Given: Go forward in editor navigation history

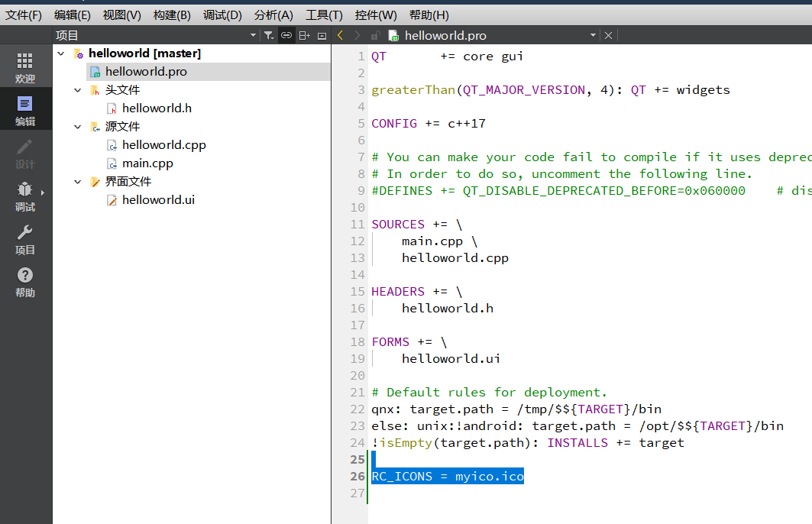Looking at the screenshot, I should coord(357,35).
